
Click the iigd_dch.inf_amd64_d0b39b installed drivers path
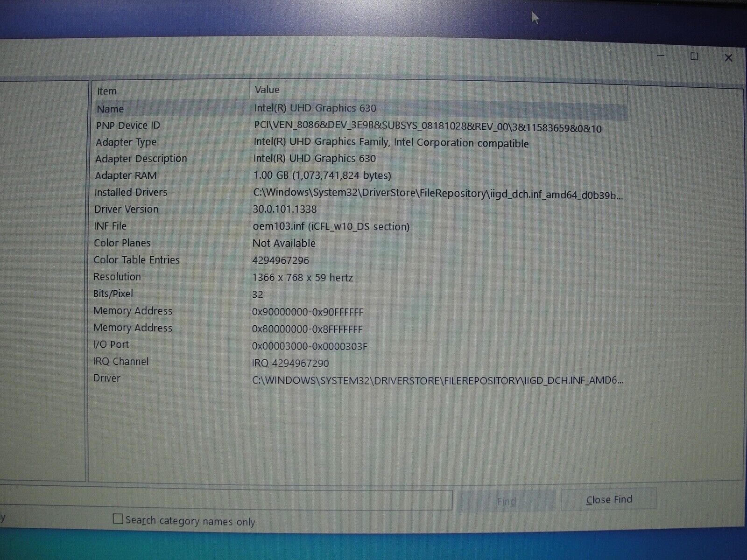438,193
